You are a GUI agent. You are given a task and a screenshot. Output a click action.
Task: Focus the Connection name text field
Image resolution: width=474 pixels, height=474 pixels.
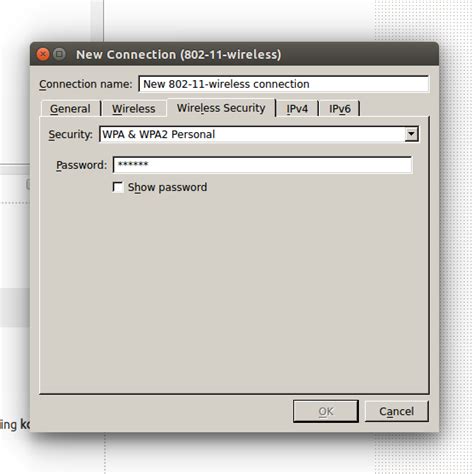284,84
